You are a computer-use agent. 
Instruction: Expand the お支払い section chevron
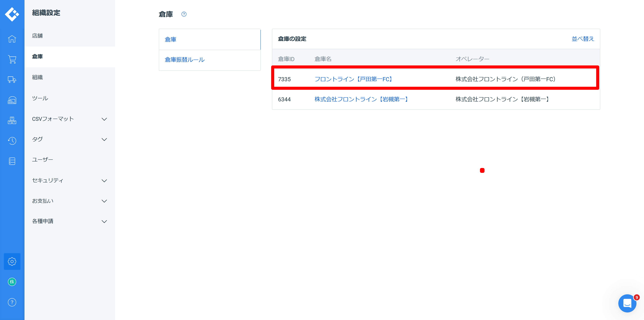pos(104,201)
